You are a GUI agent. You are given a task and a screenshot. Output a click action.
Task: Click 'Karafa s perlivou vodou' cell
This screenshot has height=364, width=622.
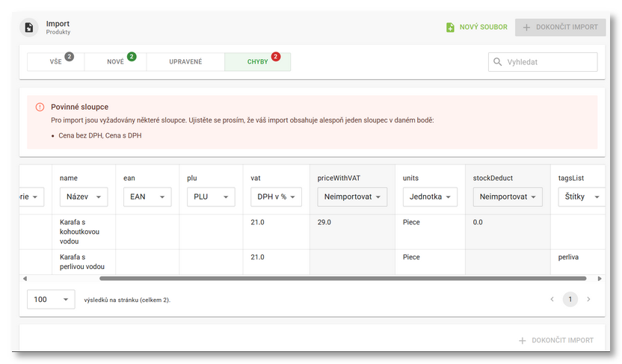pyautogui.click(x=84, y=262)
